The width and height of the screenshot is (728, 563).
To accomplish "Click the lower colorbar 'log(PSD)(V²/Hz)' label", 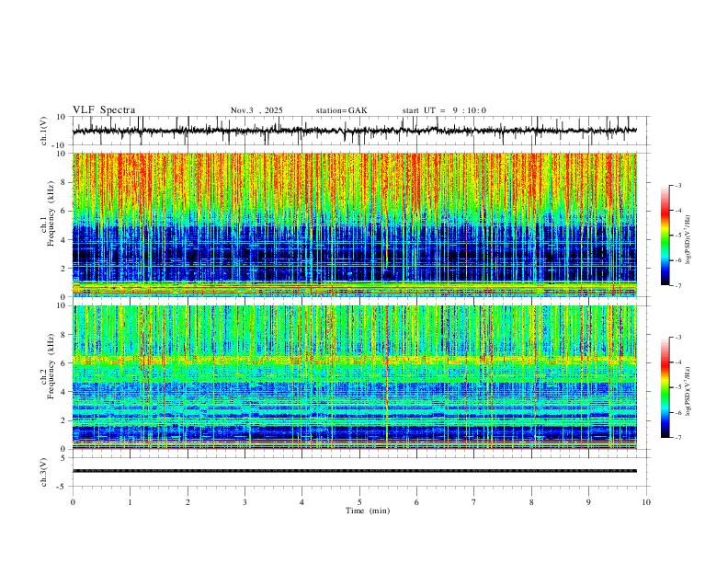I will 688,391.
